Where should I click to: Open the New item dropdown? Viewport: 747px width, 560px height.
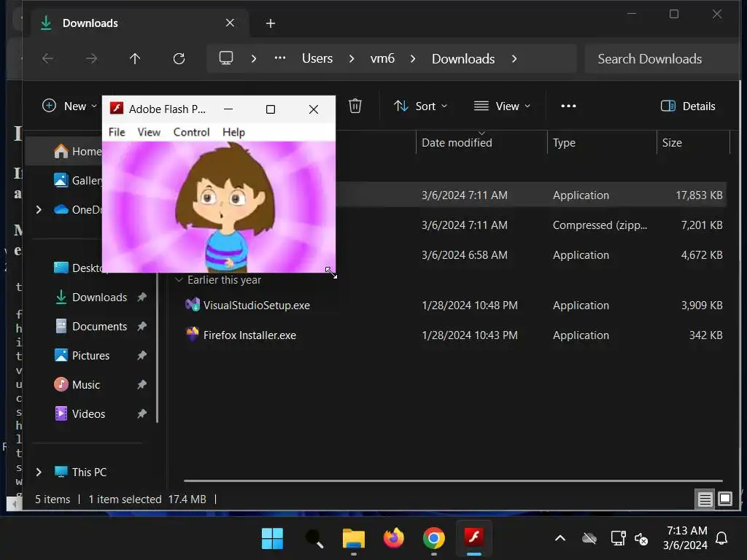[x=69, y=106]
